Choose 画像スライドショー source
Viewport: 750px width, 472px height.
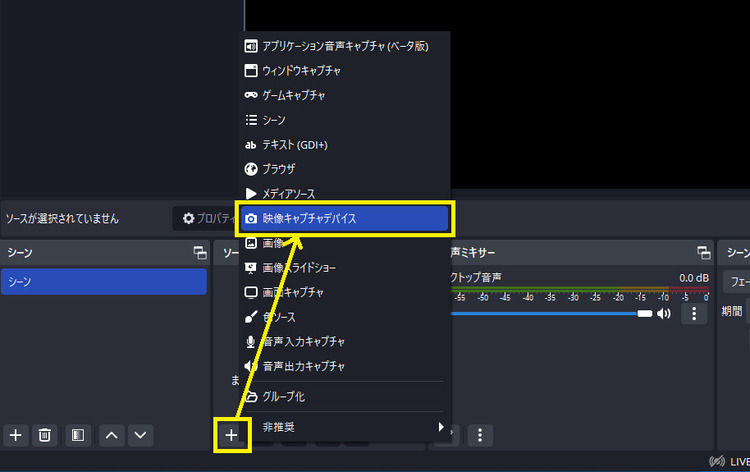(344, 268)
